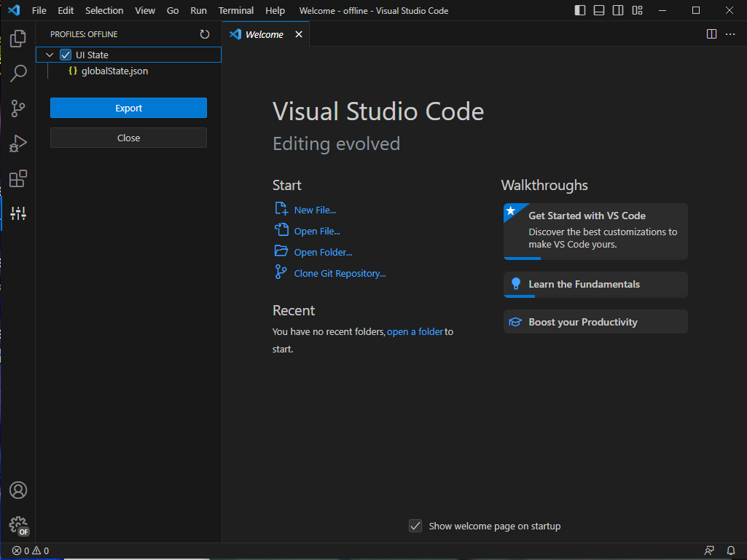
Task: Open the Terminal menu
Action: click(235, 10)
